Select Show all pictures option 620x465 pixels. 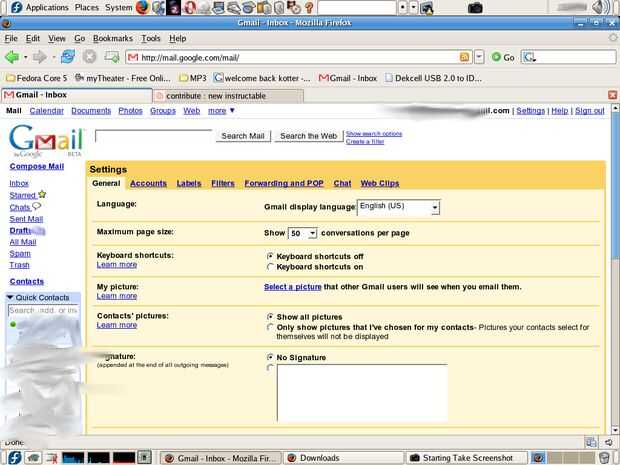270,316
